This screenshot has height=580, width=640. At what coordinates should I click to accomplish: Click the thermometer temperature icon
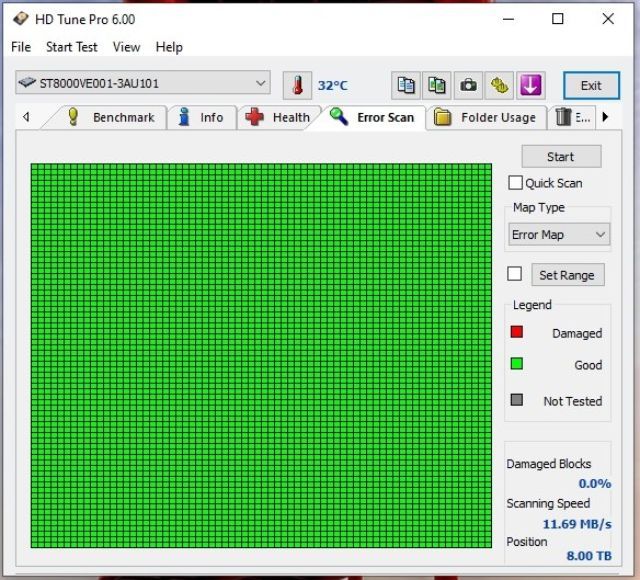tap(298, 86)
